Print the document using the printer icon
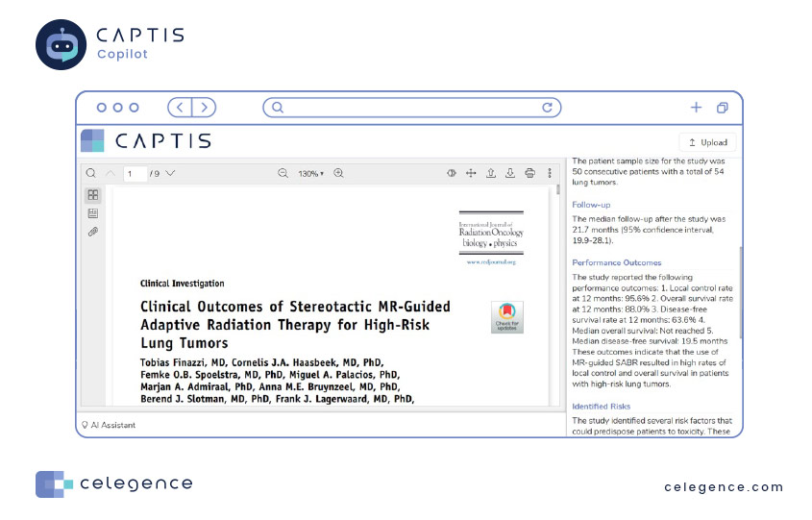Viewport: 812px width, 520px height. point(529,173)
